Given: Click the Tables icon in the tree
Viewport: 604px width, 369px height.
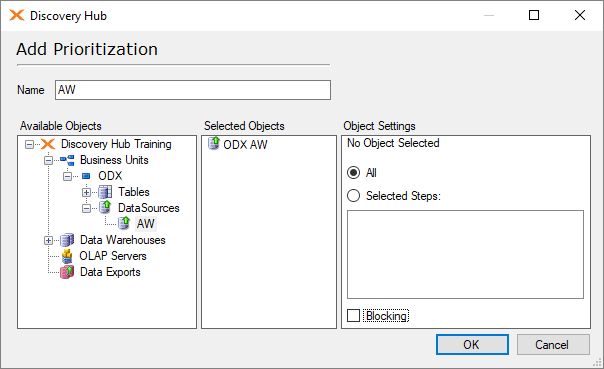Looking at the screenshot, I should pyautogui.click(x=105, y=192).
